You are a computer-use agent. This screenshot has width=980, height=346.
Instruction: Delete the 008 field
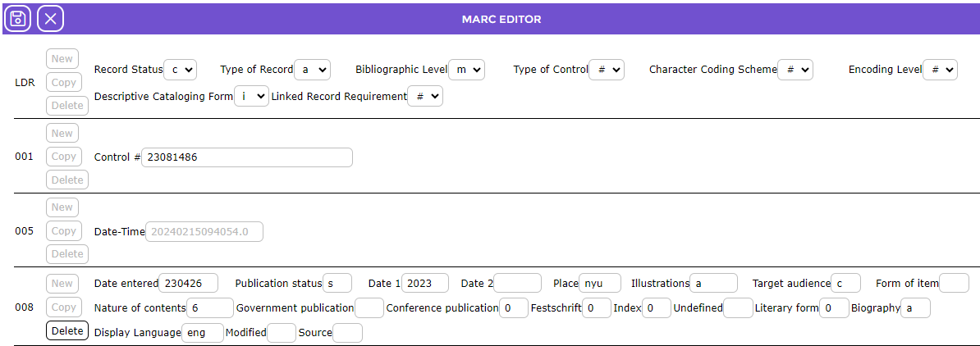67,330
